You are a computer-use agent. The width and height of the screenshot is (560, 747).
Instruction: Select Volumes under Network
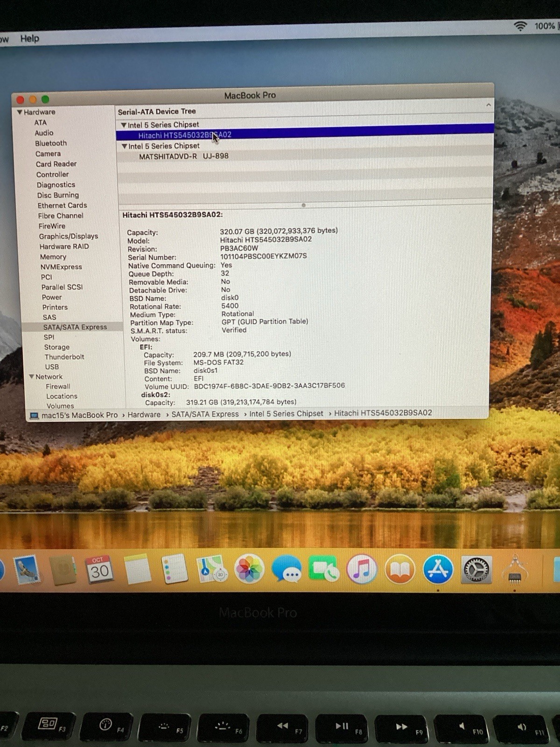coord(60,406)
